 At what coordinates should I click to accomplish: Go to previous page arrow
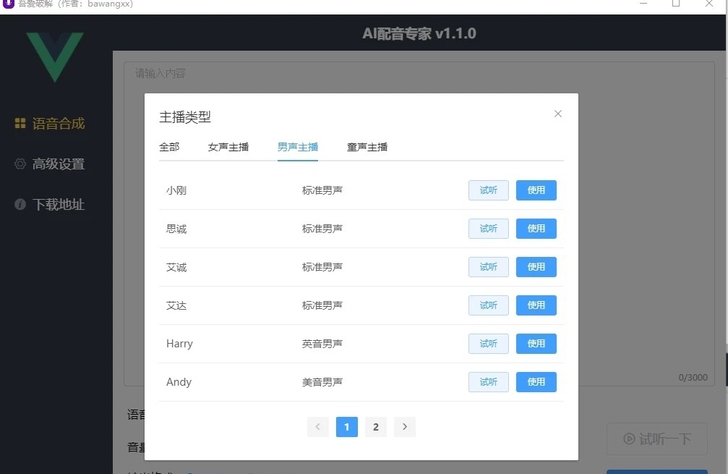pyautogui.click(x=318, y=427)
